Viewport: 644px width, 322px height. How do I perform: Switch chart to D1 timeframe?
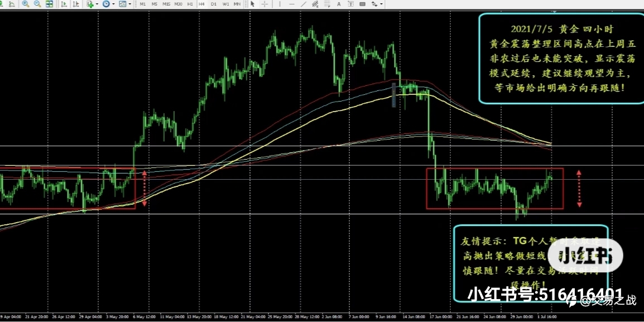(x=214, y=4)
